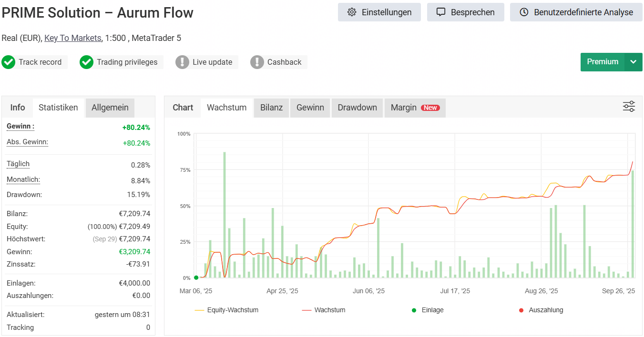
Task: Click the gear icon in Einstellungen button
Action: [352, 12]
